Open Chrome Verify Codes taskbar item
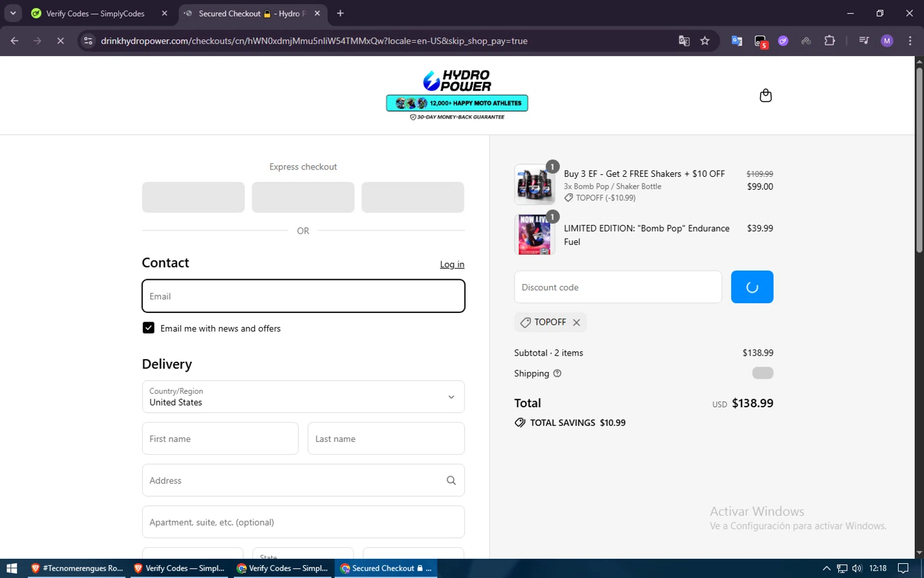 tap(283, 568)
